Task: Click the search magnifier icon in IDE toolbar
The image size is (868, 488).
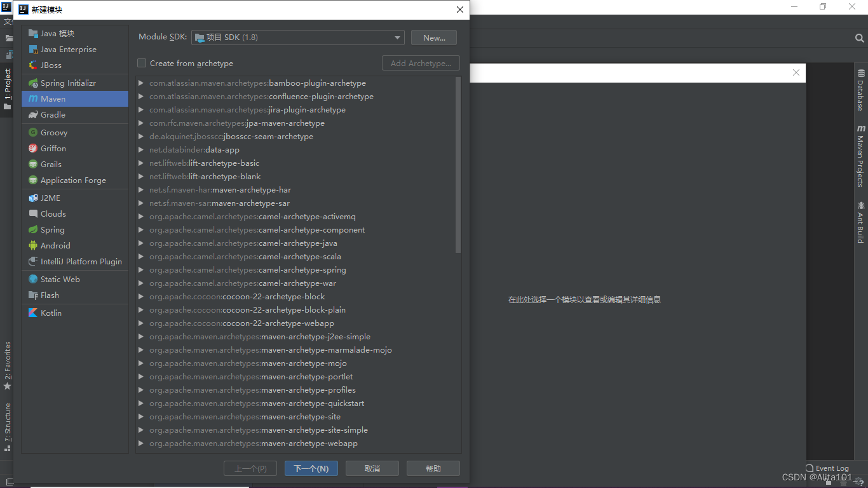Action: click(x=859, y=38)
